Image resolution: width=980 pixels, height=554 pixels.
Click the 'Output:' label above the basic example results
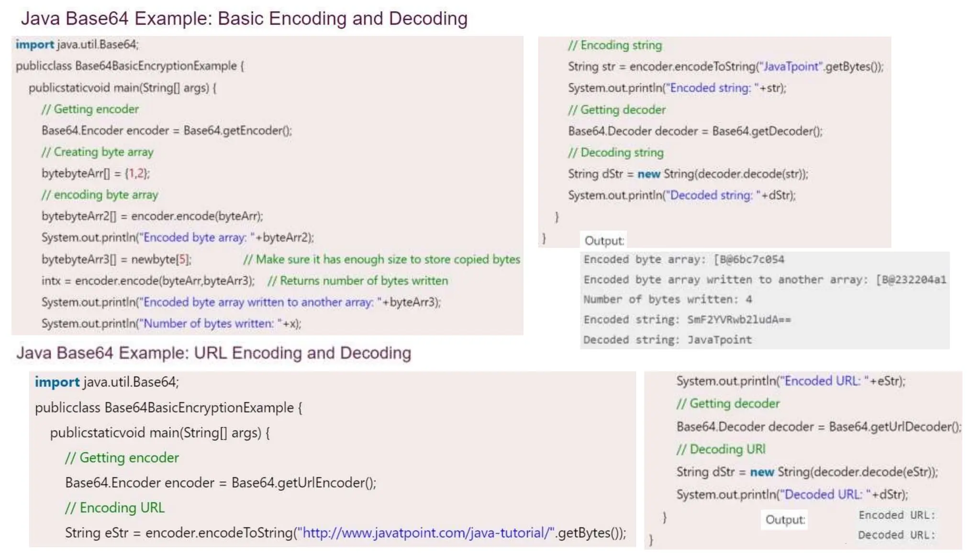pos(604,241)
